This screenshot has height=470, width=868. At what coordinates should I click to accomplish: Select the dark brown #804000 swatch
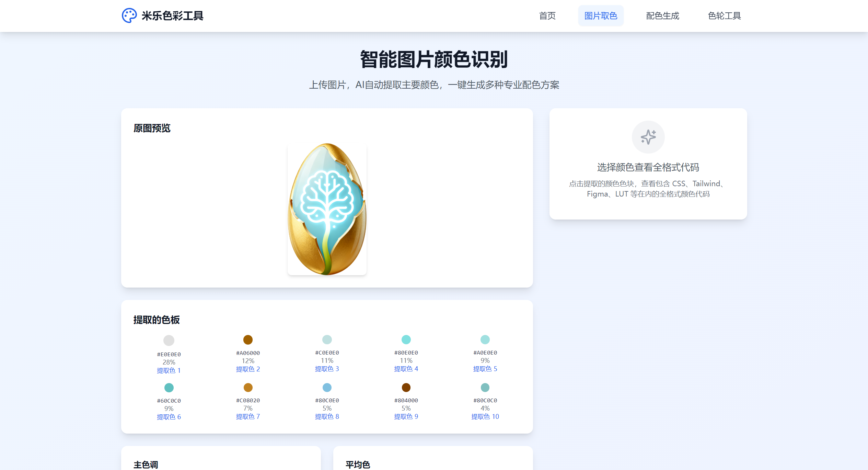click(x=406, y=388)
